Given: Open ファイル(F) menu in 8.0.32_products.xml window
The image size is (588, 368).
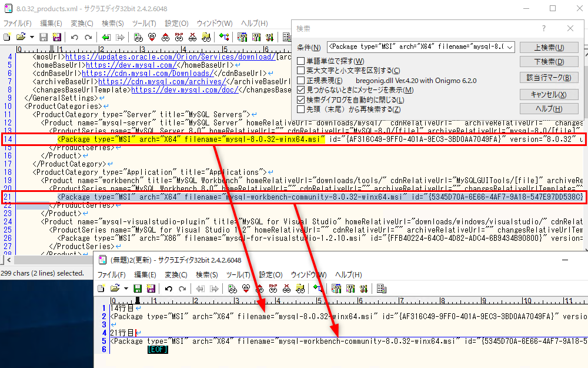Looking at the screenshot, I should coord(18,24).
